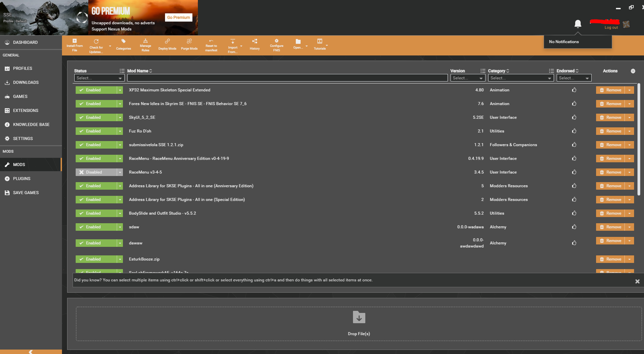Viewport: 644px width, 354px height.
Task: Open the History toolbar tool
Action: pyautogui.click(x=254, y=45)
